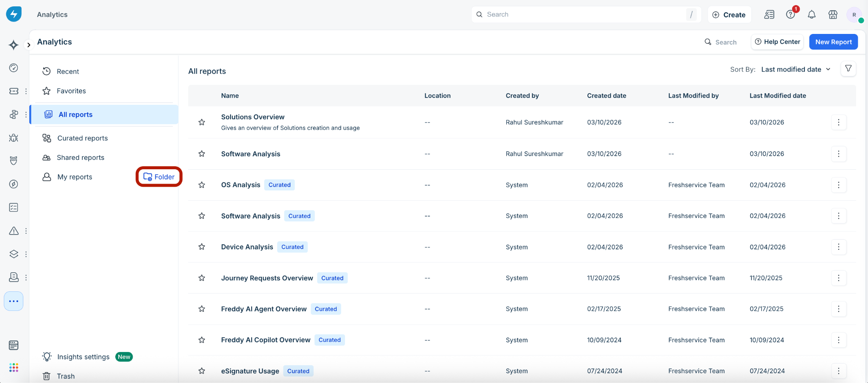This screenshot has height=383, width=868.
Task: Open the shield icon in sidebar
Action: (14, 161)
